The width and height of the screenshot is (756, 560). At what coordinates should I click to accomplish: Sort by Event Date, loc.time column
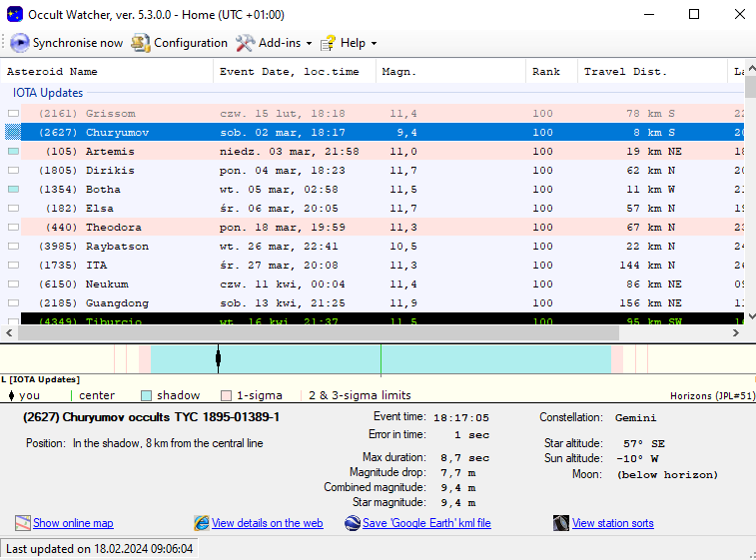[295, 71]
